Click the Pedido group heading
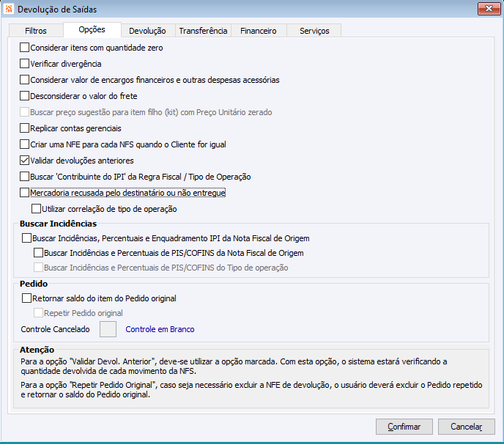The height and width of the screenshot is (445, 504). point(34,284)
